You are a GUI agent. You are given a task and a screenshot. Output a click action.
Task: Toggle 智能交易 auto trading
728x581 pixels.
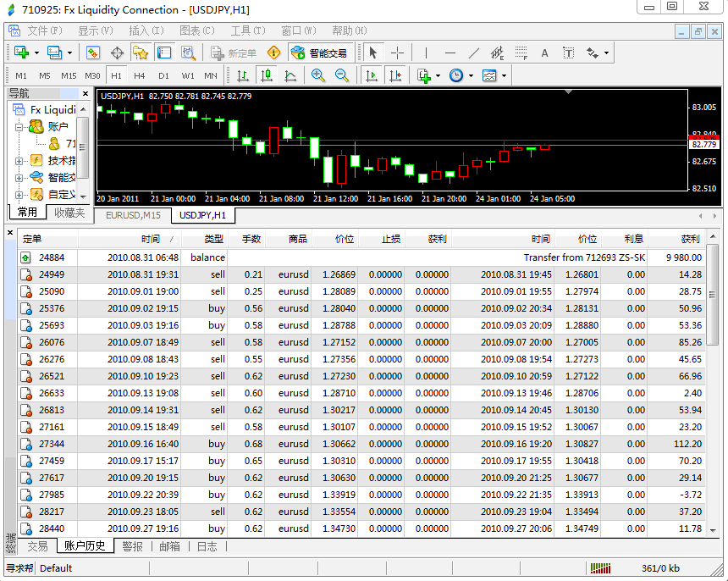pyautogui.click(x=320, y=53)
